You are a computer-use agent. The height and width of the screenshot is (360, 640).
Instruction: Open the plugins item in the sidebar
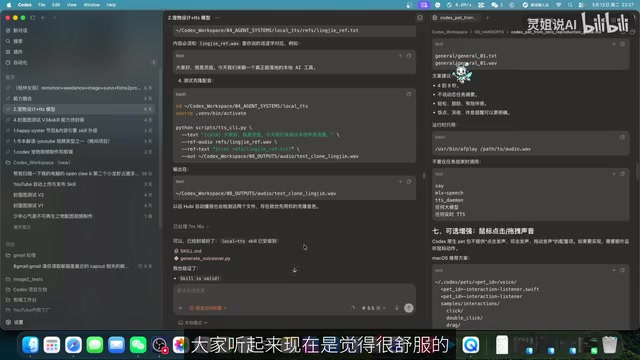pos(15,52)
